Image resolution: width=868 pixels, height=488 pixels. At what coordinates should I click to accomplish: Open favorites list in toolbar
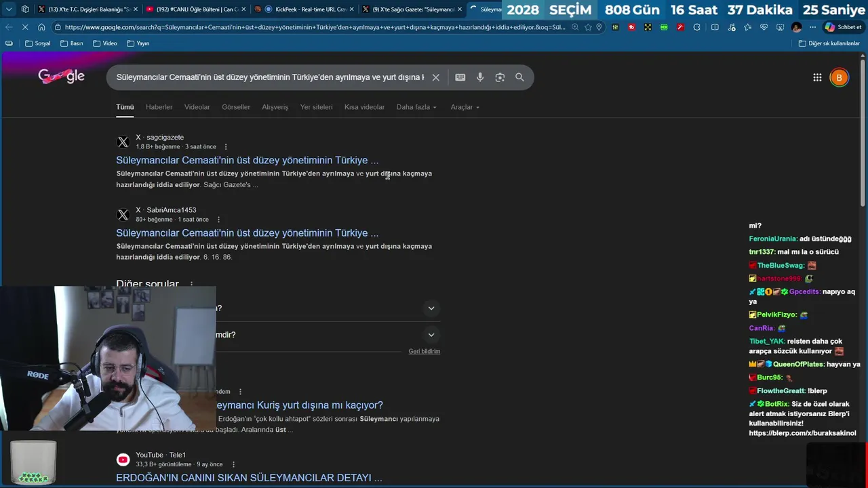(x=747, y=27)
